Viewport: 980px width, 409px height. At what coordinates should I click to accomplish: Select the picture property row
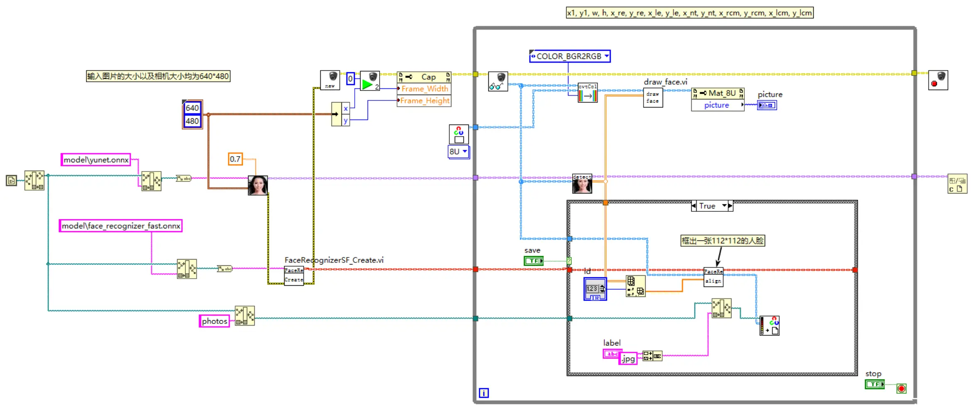click(x=718, y=105)
